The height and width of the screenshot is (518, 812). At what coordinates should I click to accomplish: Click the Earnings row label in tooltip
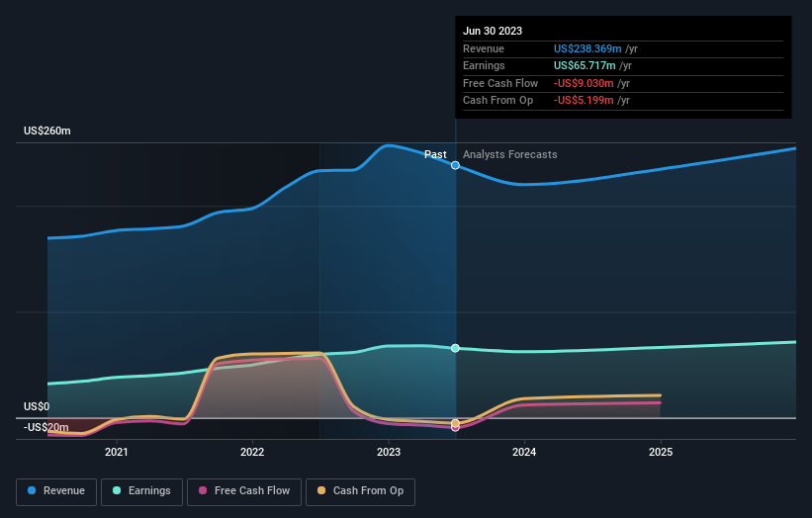(484, 65)
